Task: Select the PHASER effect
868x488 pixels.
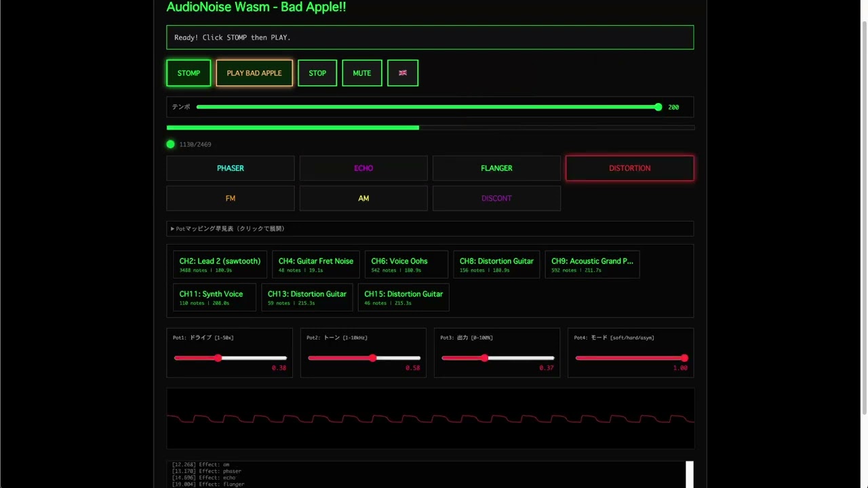Action: [231, 168]
